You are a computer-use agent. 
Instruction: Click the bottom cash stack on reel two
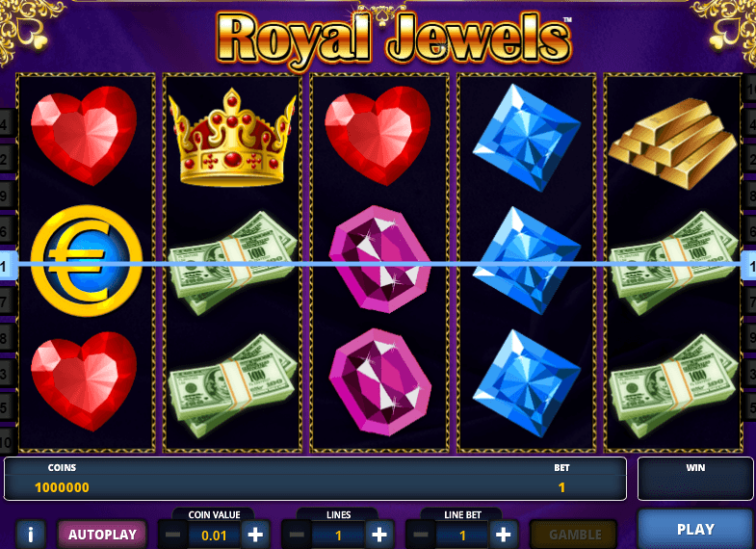232,386
